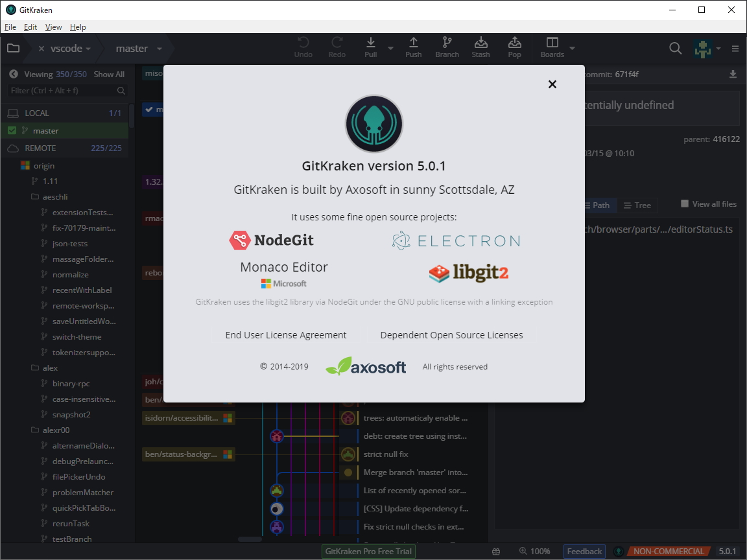Open the View menu
747x560 pixels.
point(53,27)
